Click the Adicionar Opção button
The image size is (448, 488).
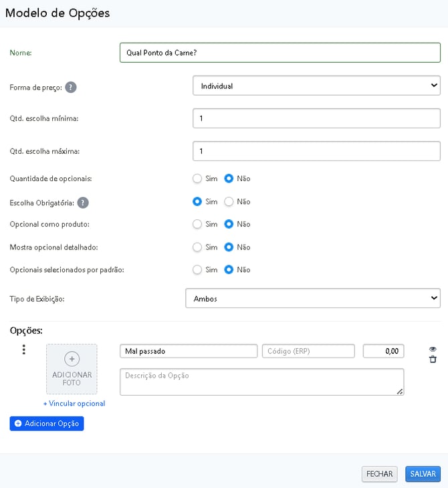[47, 424]
